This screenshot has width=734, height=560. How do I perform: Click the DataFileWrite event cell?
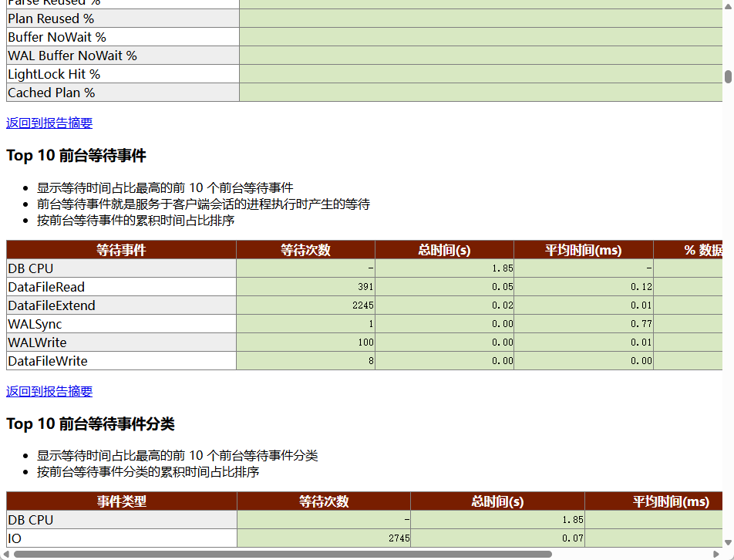[121, 361]
